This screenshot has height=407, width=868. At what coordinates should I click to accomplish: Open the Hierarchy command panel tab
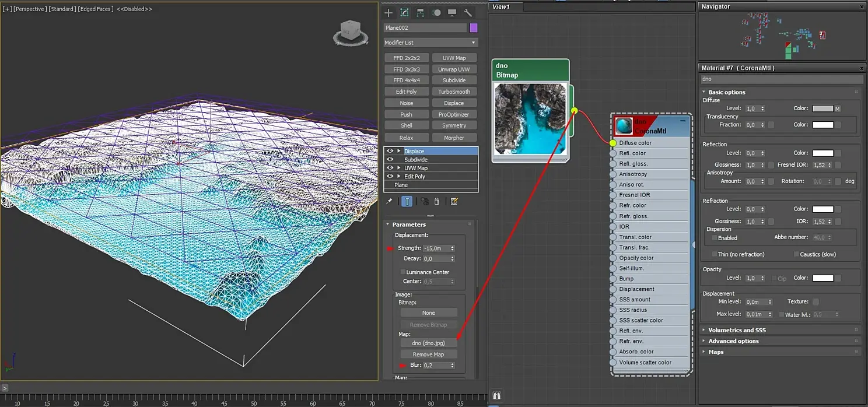point(420,13)
